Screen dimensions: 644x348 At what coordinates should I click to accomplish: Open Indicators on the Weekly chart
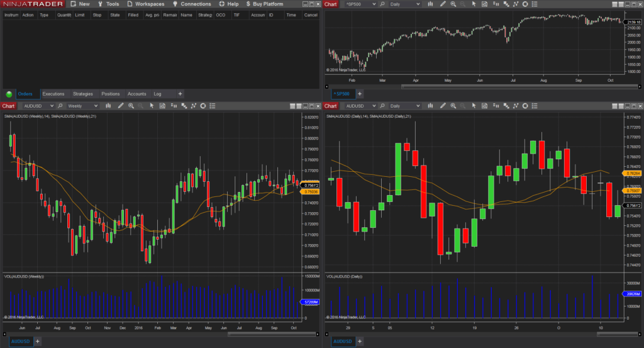[194, 106]
